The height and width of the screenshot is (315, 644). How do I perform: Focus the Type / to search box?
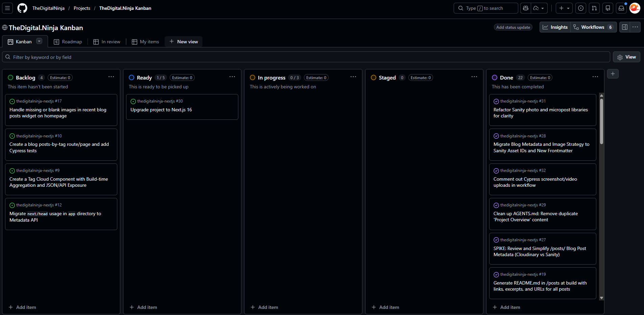pyautogui.click(x=486, y=8)
